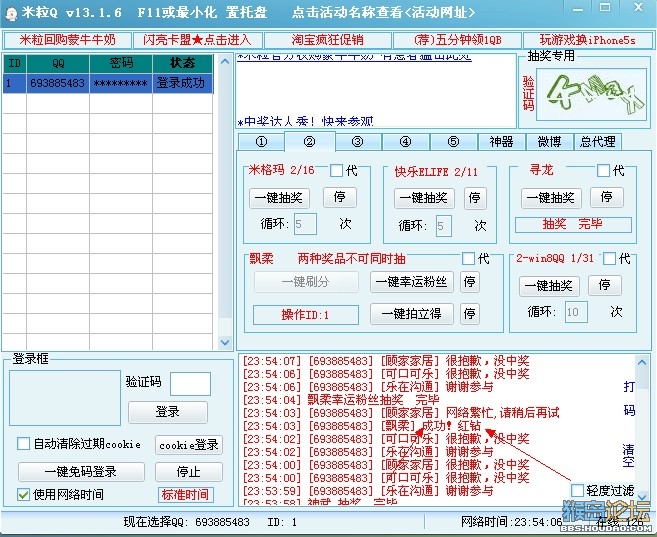Select QQ account row 693885483
The image size is (657, 537).
108,83
